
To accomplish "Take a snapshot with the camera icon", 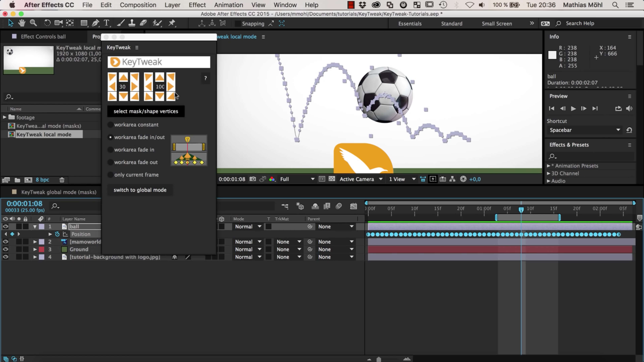I will [x=253, y=179].
